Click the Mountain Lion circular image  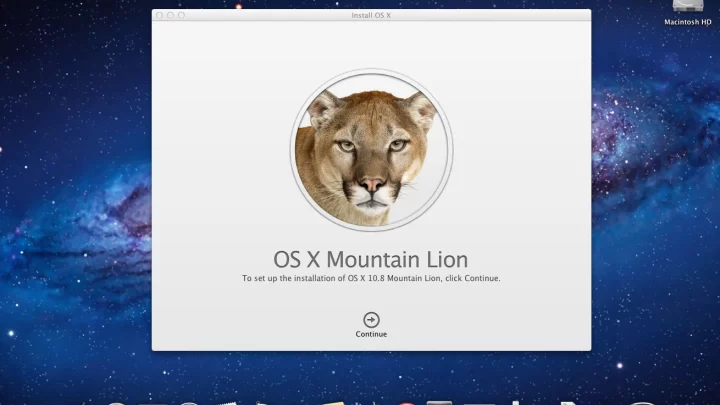371,150
